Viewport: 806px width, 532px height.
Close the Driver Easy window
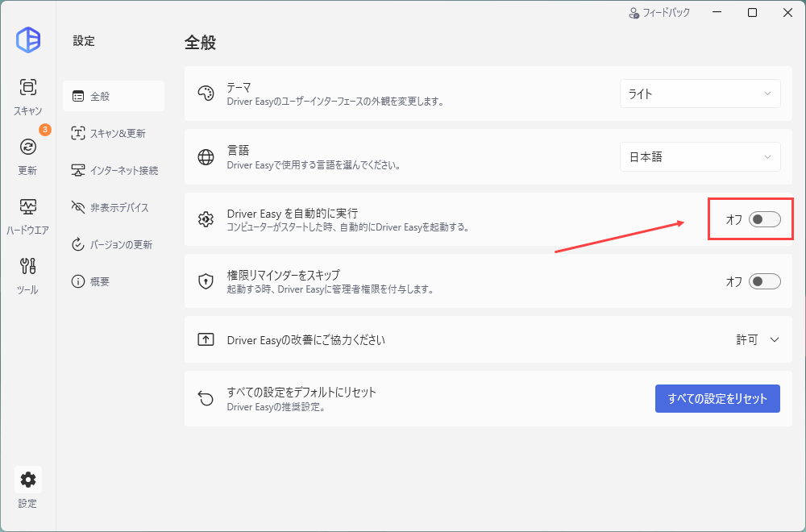tap(787, 13)
